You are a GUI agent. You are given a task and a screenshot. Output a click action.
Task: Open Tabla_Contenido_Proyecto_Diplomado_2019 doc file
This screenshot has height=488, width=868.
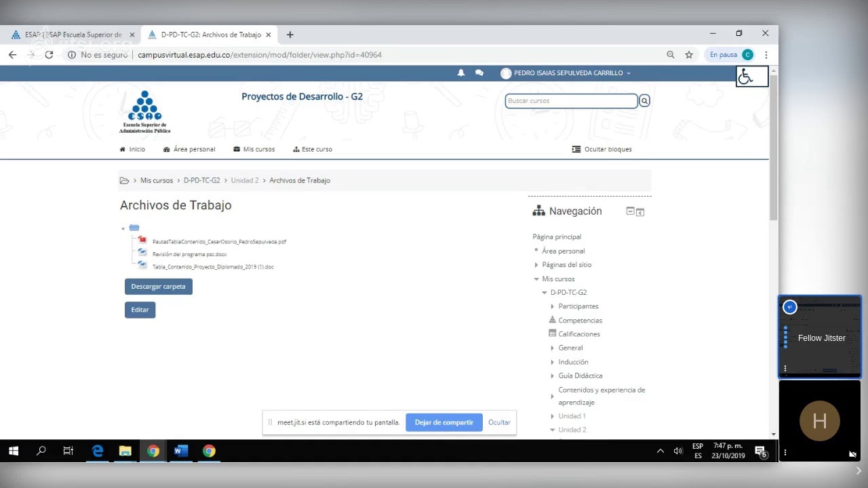[x=213, y=267]
